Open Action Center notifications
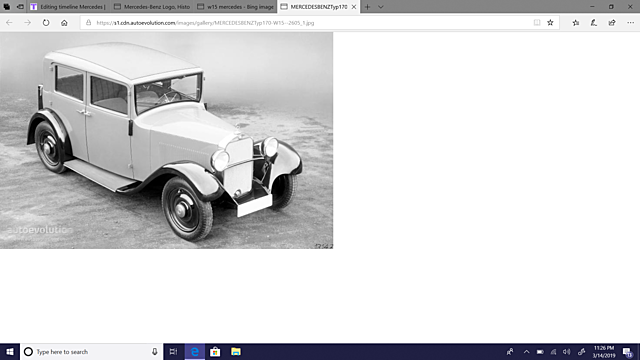 point(628,352)
